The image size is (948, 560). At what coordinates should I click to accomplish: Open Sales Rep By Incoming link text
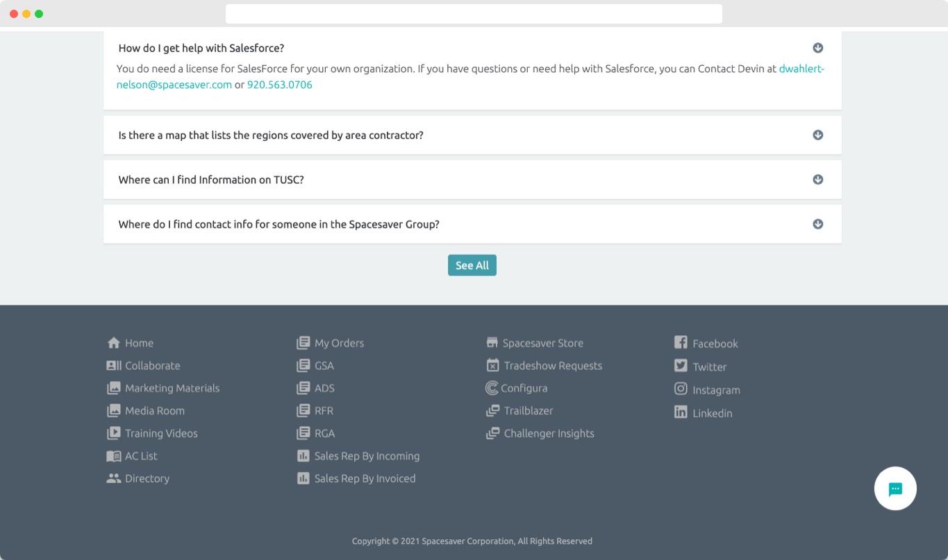click(x=367, y=456)
